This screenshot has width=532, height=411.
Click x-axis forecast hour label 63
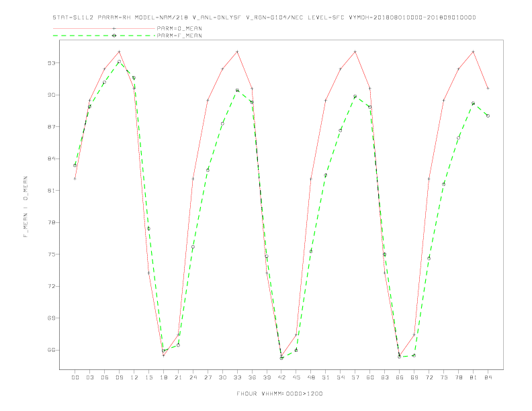[x=385, y=377]
